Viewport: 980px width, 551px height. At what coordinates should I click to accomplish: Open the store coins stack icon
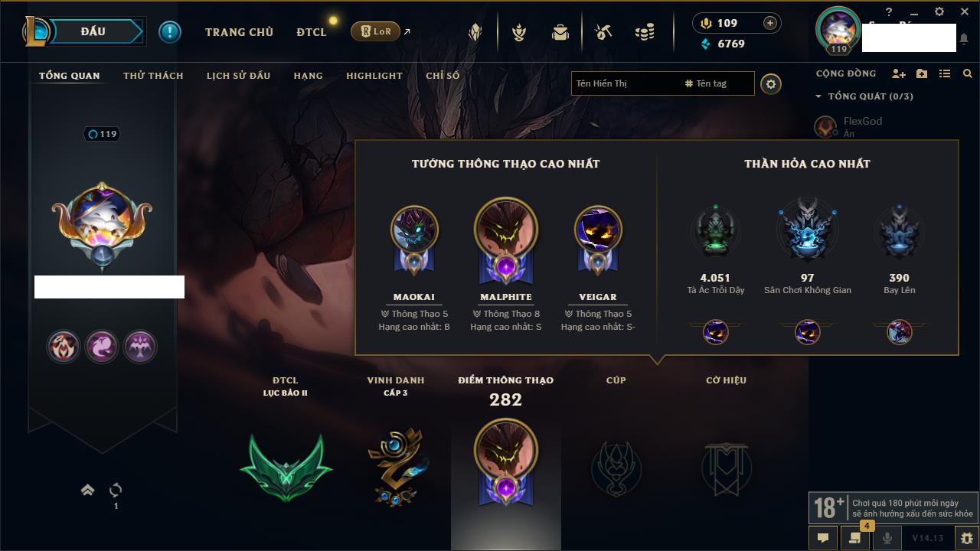point(645,32)
